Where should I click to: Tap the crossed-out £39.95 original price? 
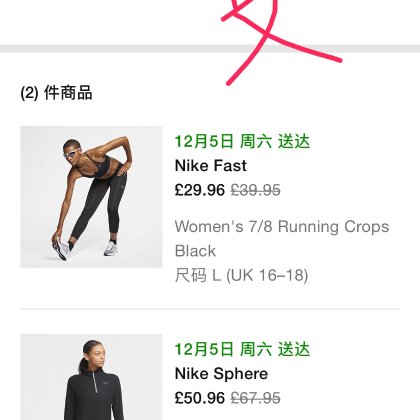click(x=256, y=190)
